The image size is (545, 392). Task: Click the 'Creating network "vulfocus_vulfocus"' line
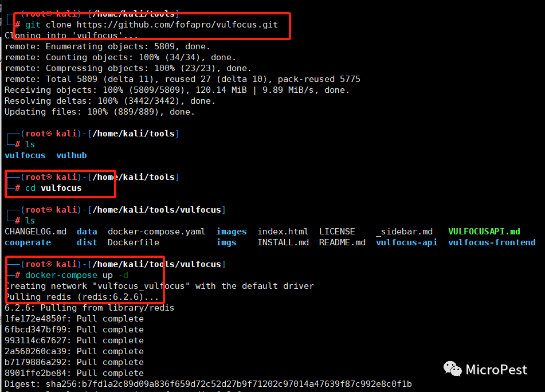(159, 286)
